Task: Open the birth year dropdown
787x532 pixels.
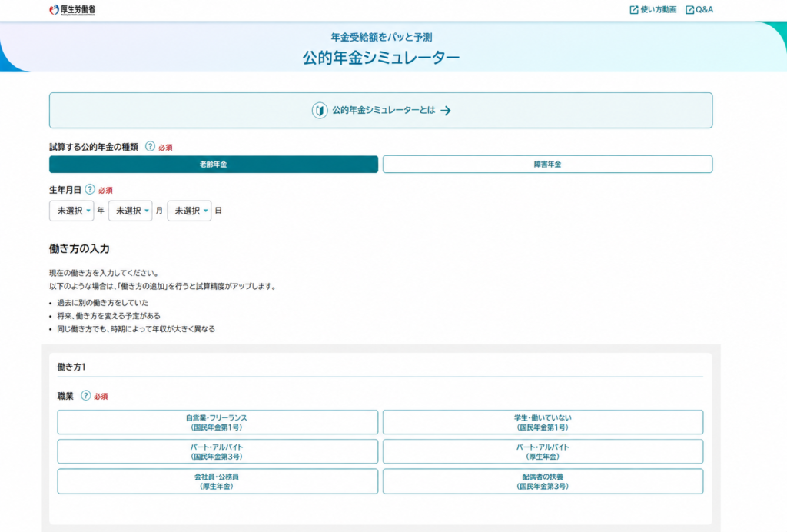Action: click(x=71, y=211)
